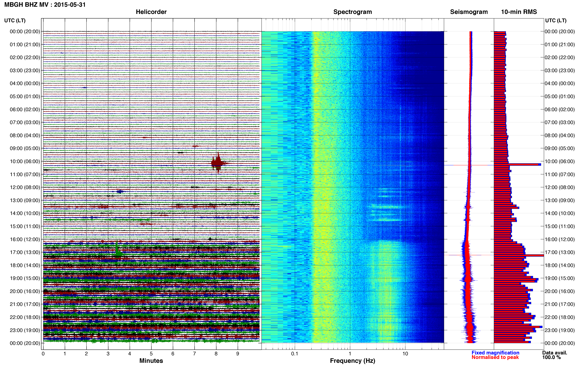Click '1' tick on the frequency axis
The image size is (588, 368).
click(x=350, y=354)
